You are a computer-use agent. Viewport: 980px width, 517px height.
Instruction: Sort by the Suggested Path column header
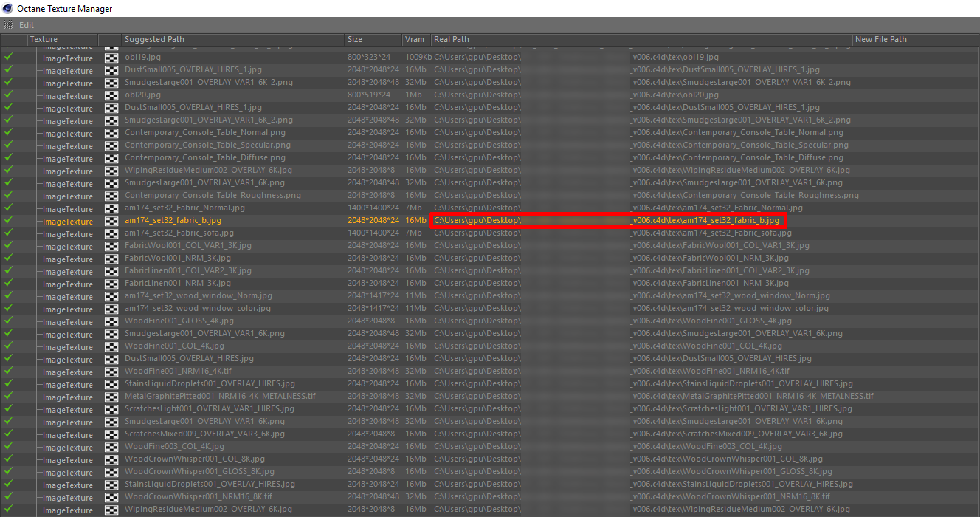click(x=154, y=39)
